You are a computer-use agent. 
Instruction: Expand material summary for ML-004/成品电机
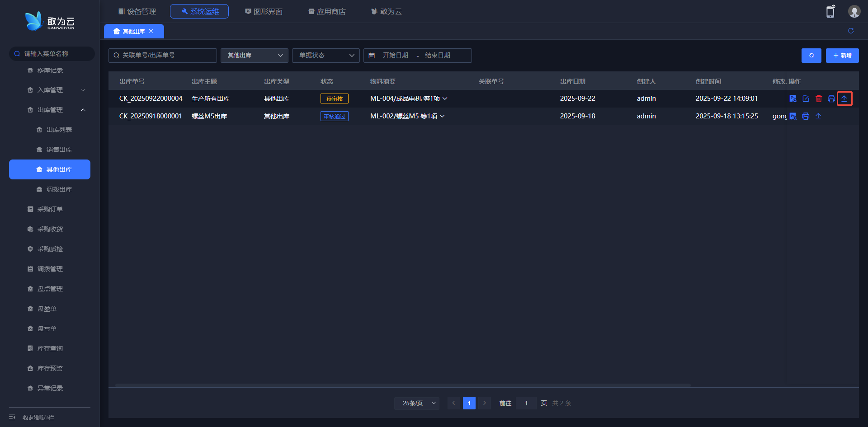[x=445, y=99]
